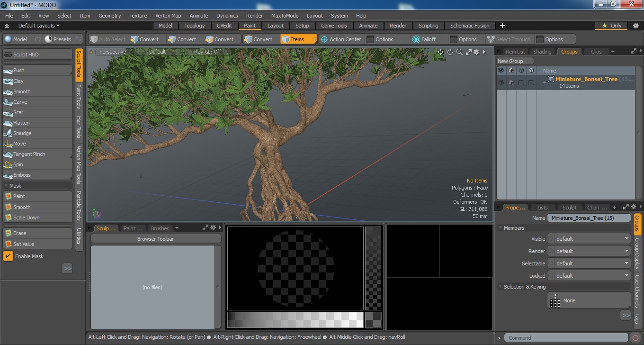The height and width of the screenshot is (345, 644).
Task: Select the Spin sculpt tool
Action: pyautogui.click(x=37, y=164)
